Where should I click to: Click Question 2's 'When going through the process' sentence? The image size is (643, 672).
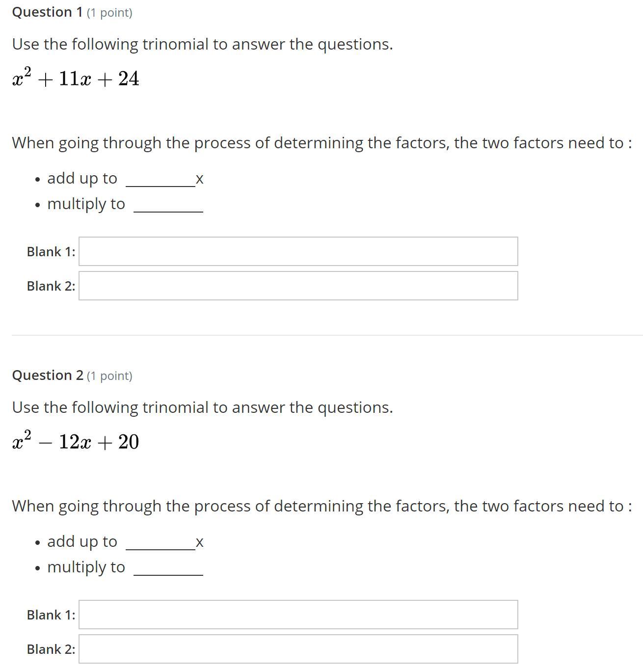pos(321,506)
